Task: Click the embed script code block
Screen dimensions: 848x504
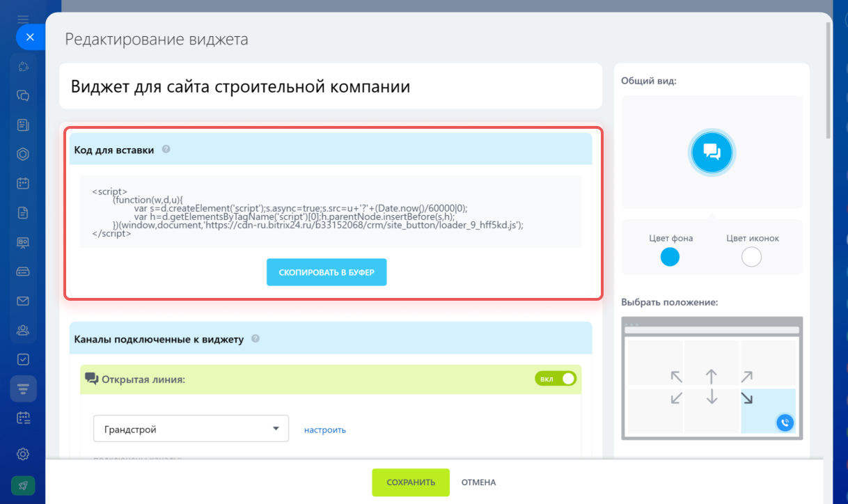Action: 331,212
